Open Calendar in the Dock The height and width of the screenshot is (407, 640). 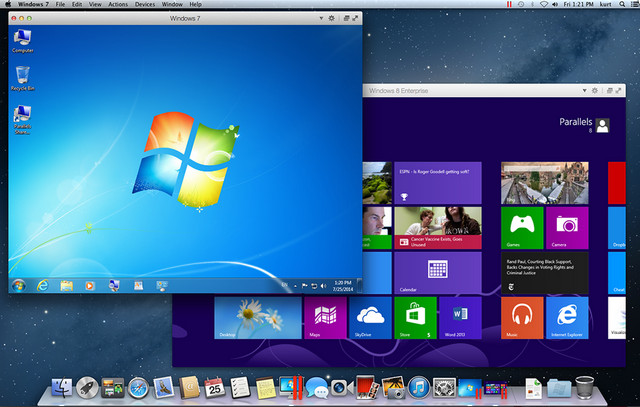[x=214, y=387]
